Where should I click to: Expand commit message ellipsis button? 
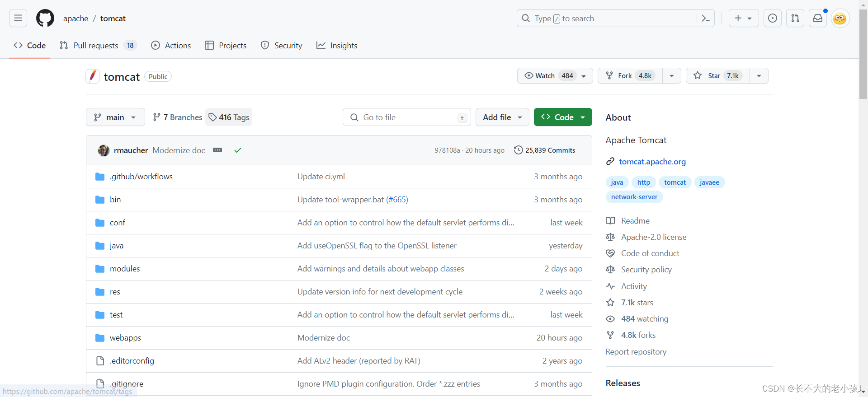coord(217,150)
